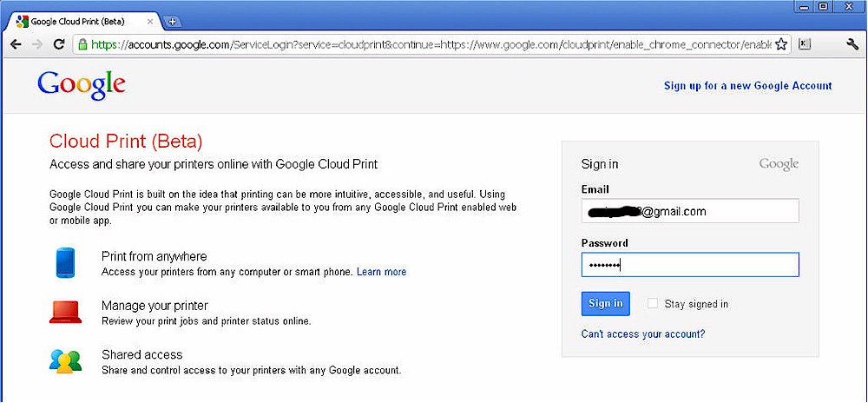Click the Google logo in the header

[82, 86]
